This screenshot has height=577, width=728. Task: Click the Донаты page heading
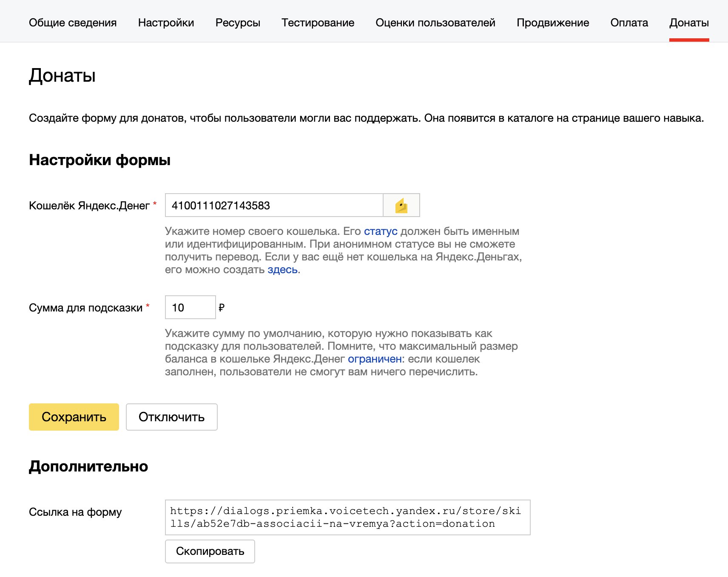coord(62,76)
